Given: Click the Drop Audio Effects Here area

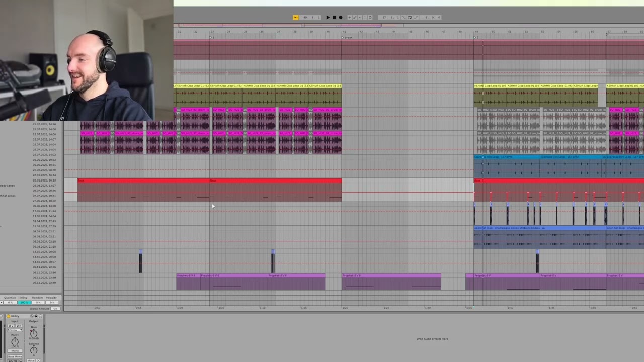Looking at the screenshot, I should pyautogui.click(x=432, y=339).
